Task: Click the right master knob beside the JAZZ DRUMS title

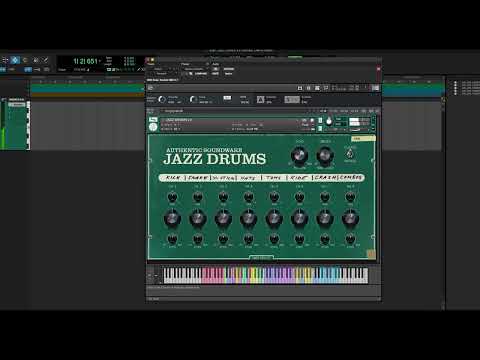Action: pyautogui.click(x=325, y=155)
